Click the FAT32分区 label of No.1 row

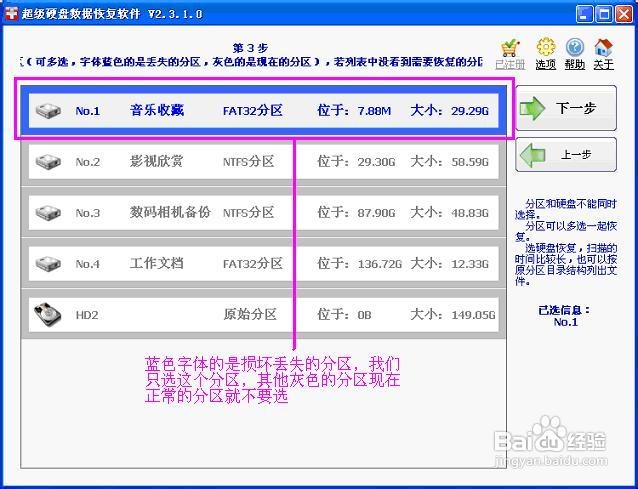[253, 111]
